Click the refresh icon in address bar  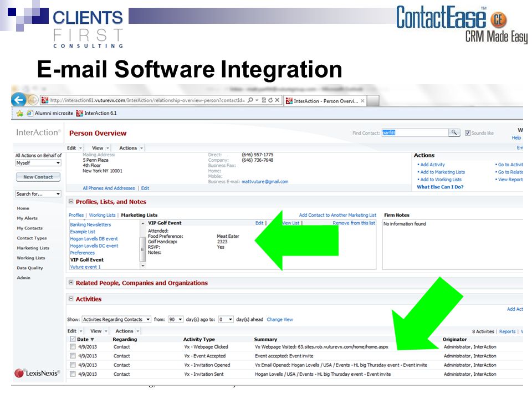270,100
